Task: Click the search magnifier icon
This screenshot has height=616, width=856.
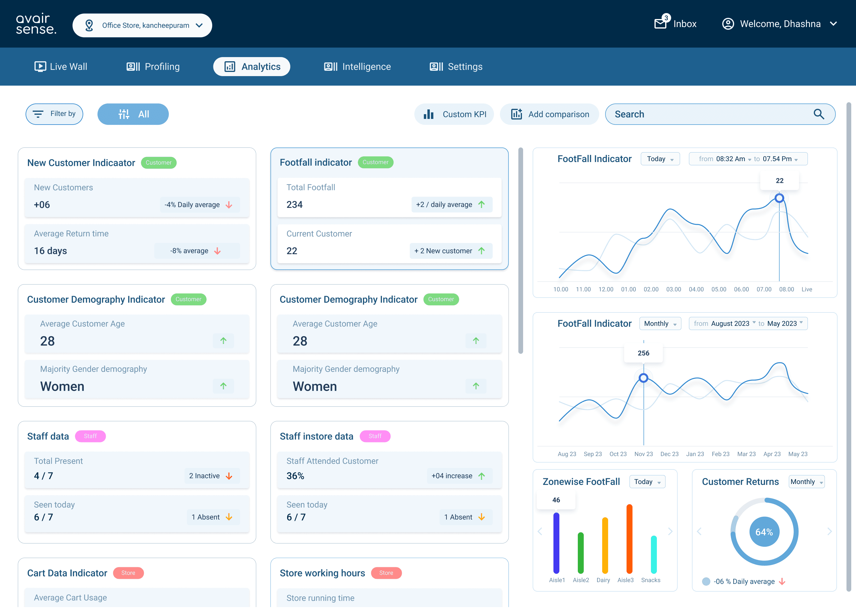Action: (x=819, y=114)
